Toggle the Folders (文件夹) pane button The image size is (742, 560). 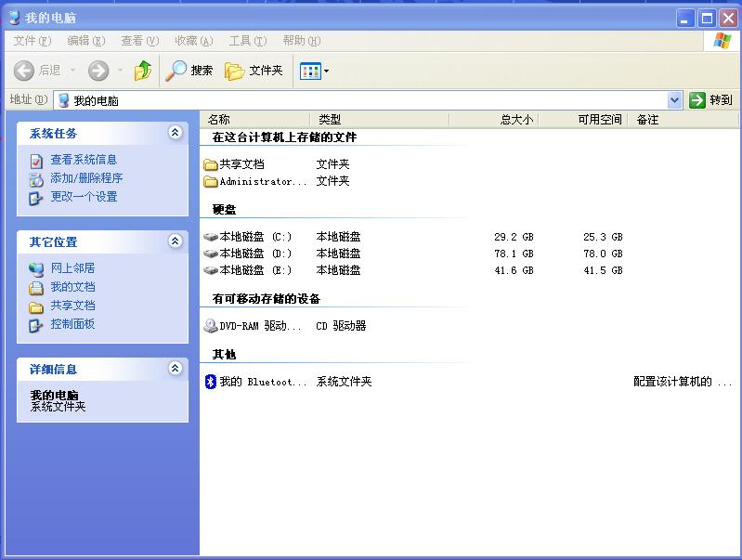[254, 71]
